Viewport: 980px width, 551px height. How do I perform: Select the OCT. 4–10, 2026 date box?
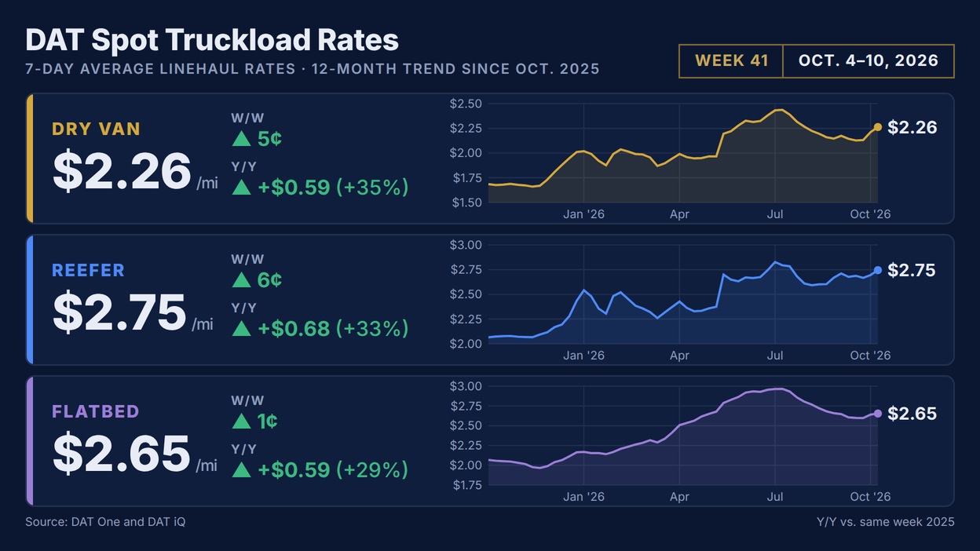868,61
